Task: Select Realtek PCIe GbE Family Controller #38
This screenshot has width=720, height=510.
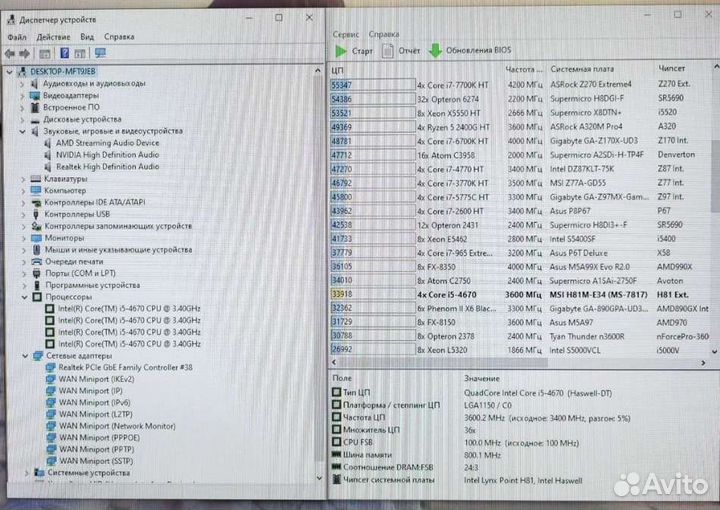Action: [125, 367]
